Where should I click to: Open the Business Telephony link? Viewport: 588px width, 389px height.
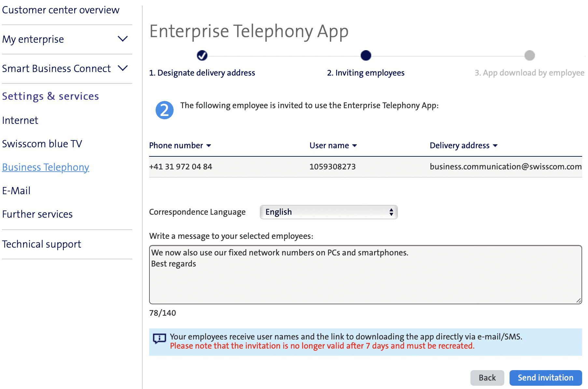46,167
